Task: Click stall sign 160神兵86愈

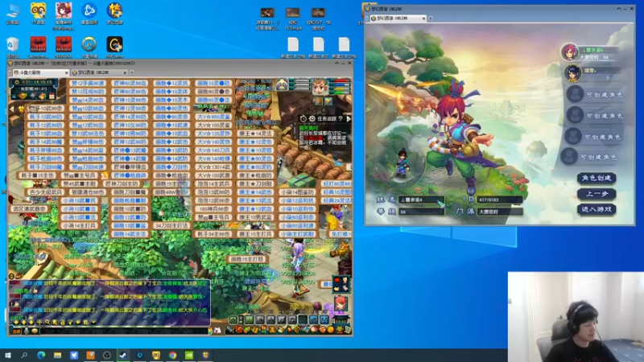Action: pos(213,209)
